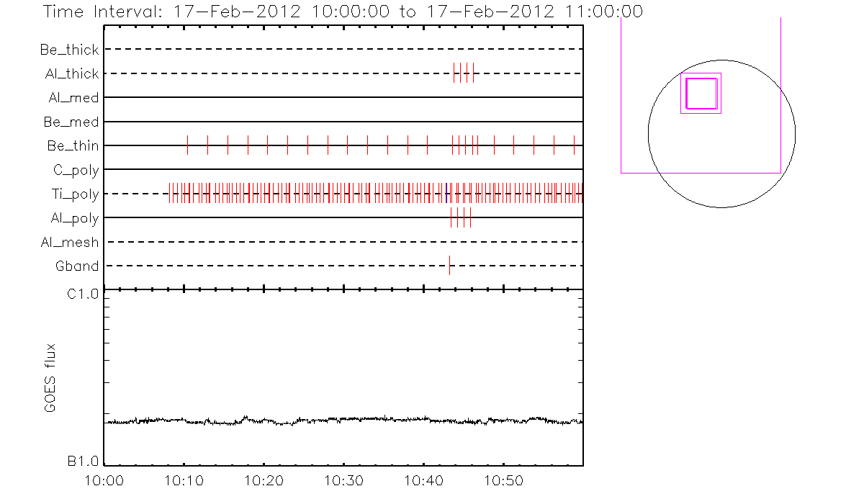The height and width of the screenshot is (504, 864).
Task: Click the Gband filter label
Action: pos(77,266)
